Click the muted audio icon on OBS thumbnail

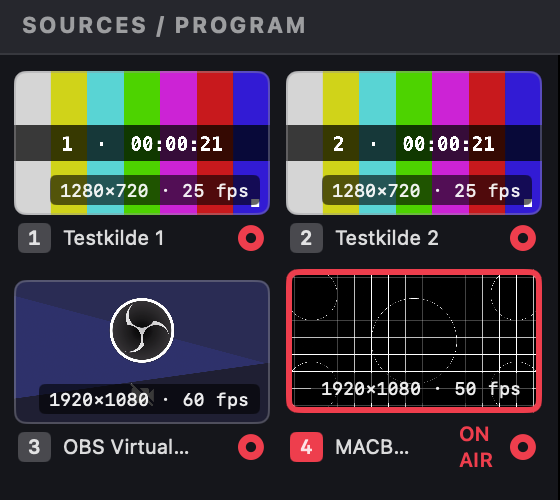click(142, 394)
